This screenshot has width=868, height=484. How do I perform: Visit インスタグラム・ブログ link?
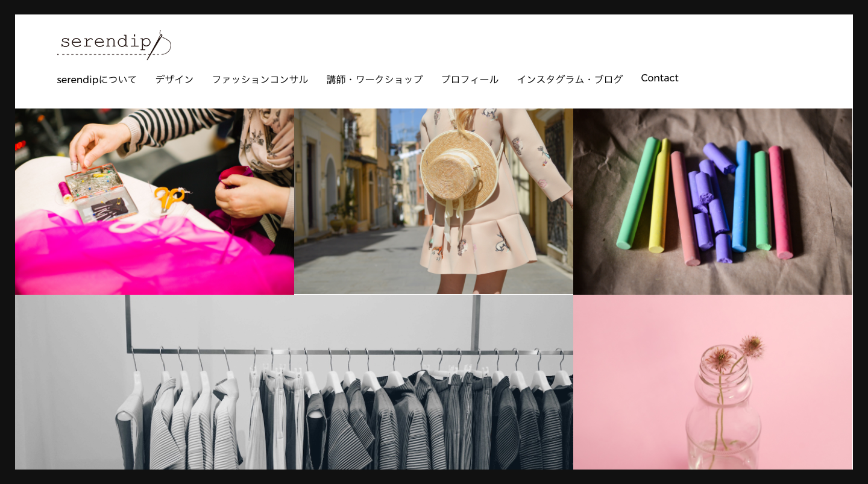(x=570, y=79)
